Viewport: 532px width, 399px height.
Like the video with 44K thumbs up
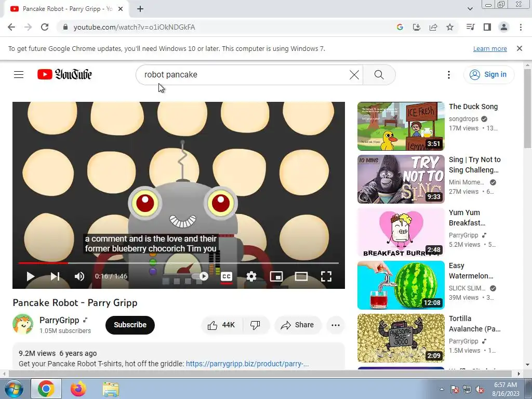point(221,325)
